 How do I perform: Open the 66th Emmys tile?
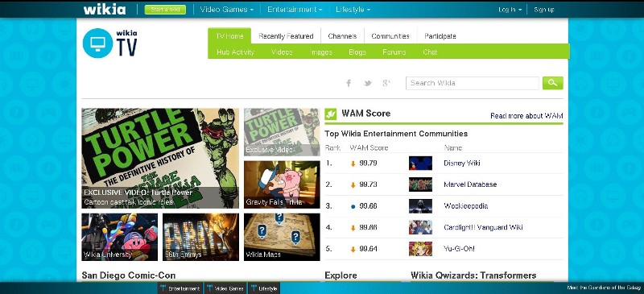(x=200, y=237)
